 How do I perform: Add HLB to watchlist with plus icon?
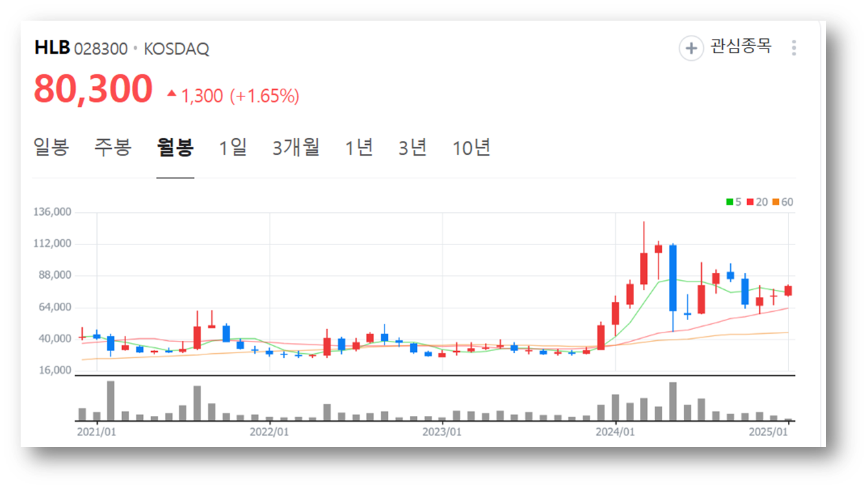tap(691, 48)
